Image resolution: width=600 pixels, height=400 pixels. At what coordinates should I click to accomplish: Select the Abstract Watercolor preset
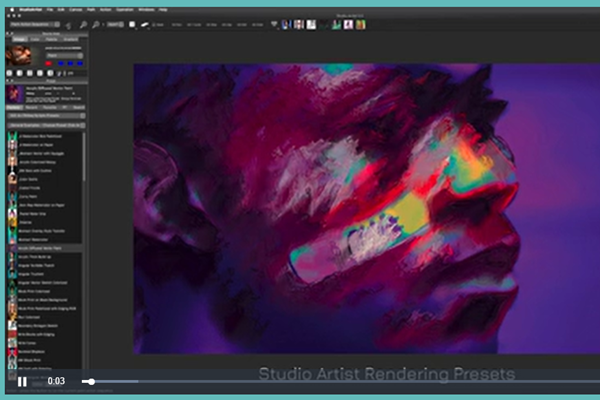coord(45,240)
